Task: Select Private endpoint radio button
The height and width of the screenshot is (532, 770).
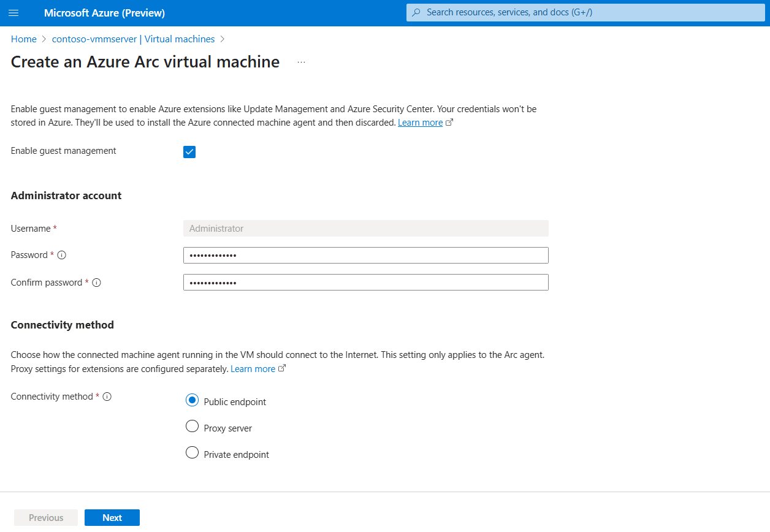Action: (192, 452)
